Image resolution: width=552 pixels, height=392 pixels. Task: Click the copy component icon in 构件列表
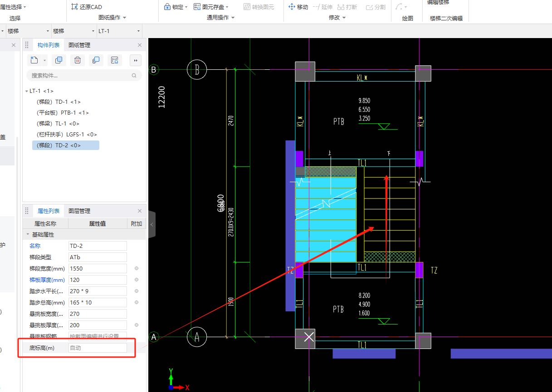[x=59, y=60]
